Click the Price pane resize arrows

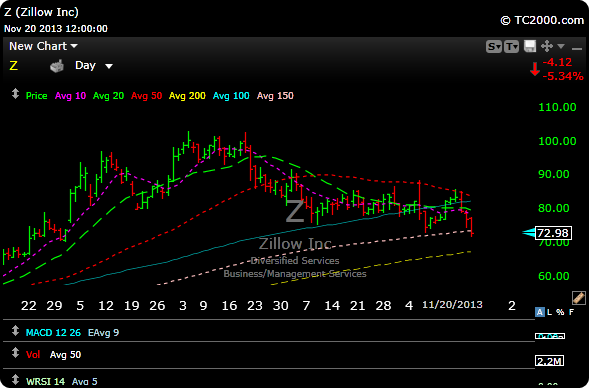click(15, 94)
